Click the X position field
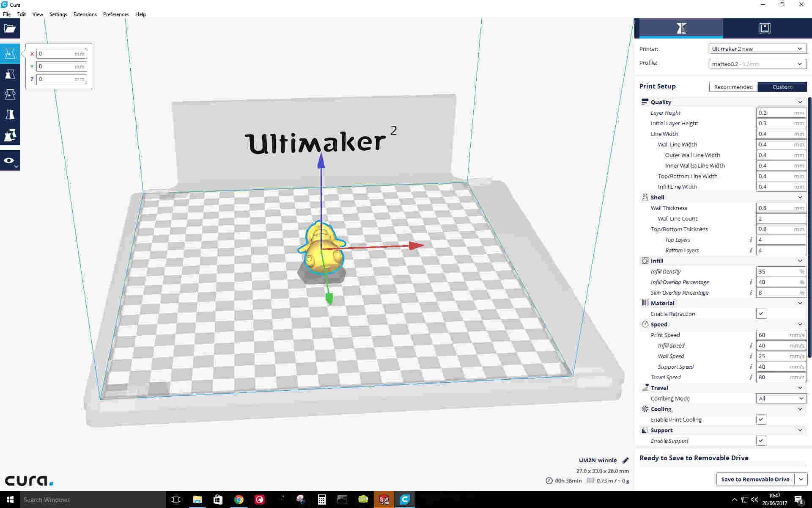This screenshot has width=812, height=508. tap(62, 54)
